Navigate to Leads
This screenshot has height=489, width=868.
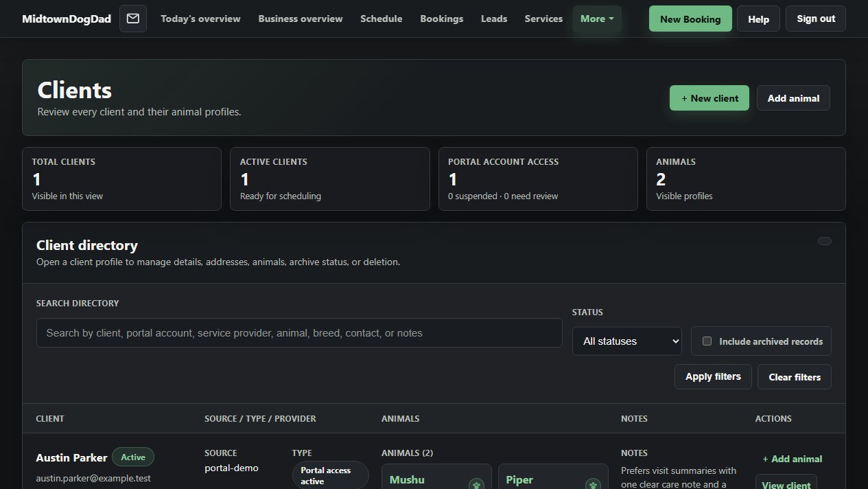[494, 19]
